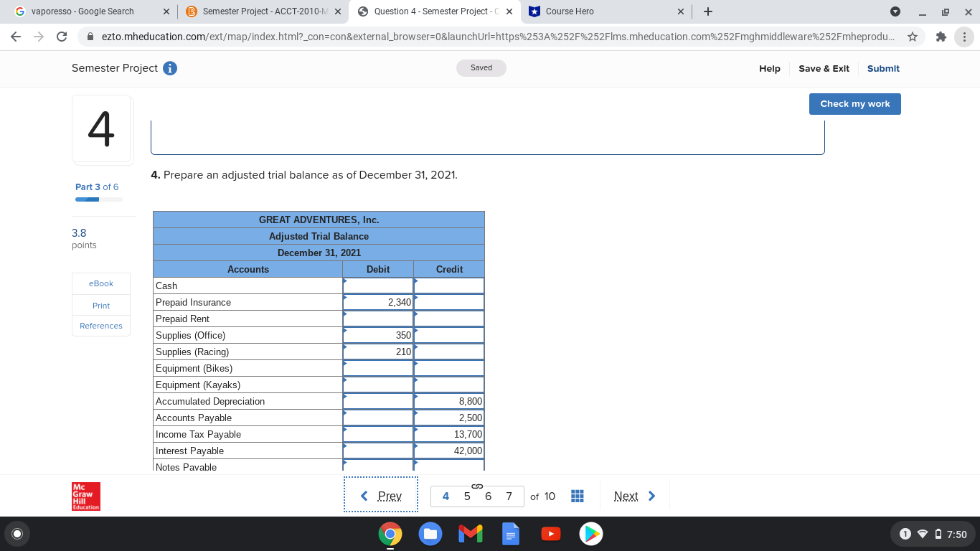Screen dimensions: 980x551
Task: Open the question grid navigator icon
Action: (x=577, y=496)
